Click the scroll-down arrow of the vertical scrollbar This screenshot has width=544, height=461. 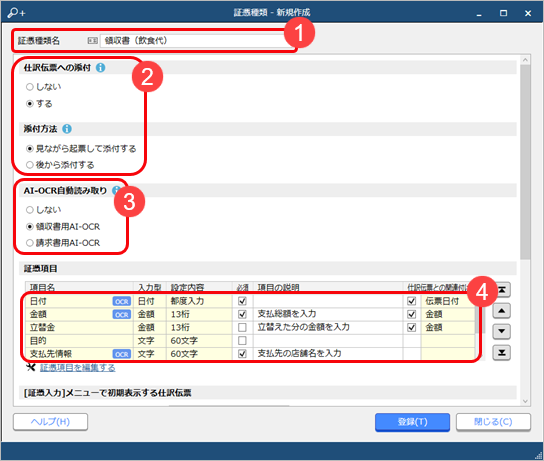pyautogui.click(x=525, y=401)
